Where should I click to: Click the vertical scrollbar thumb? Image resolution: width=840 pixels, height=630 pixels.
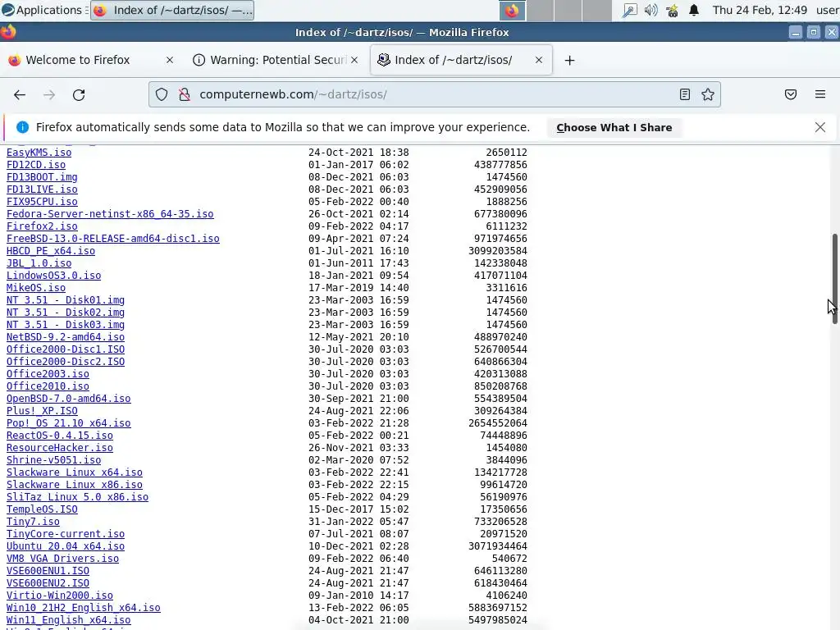834,279
